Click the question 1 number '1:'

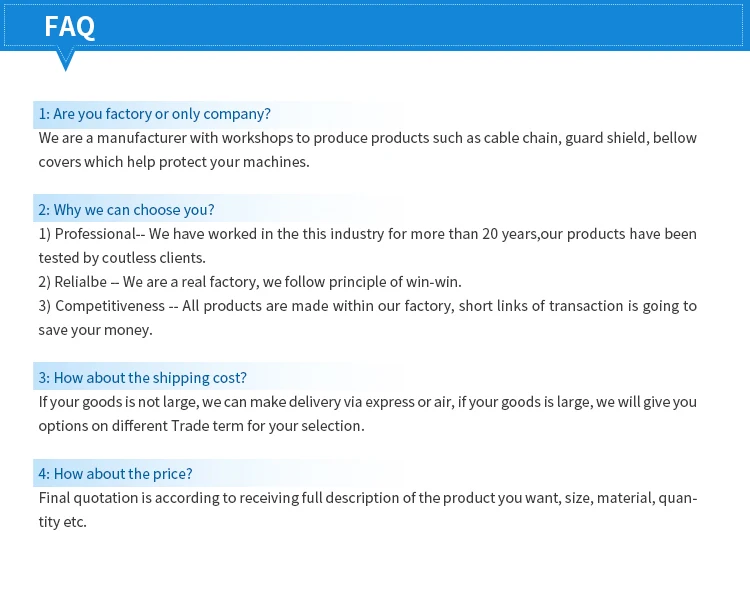point(44,114)
